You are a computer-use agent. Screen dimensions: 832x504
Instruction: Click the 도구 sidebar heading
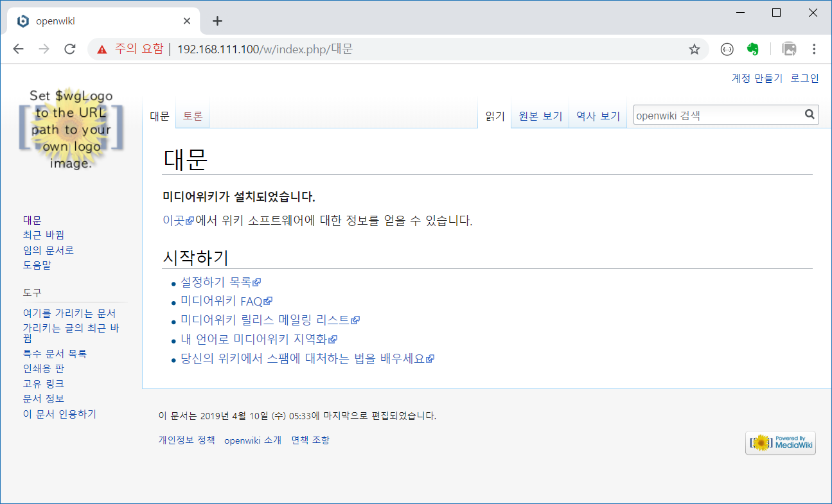tap(32, 293)
